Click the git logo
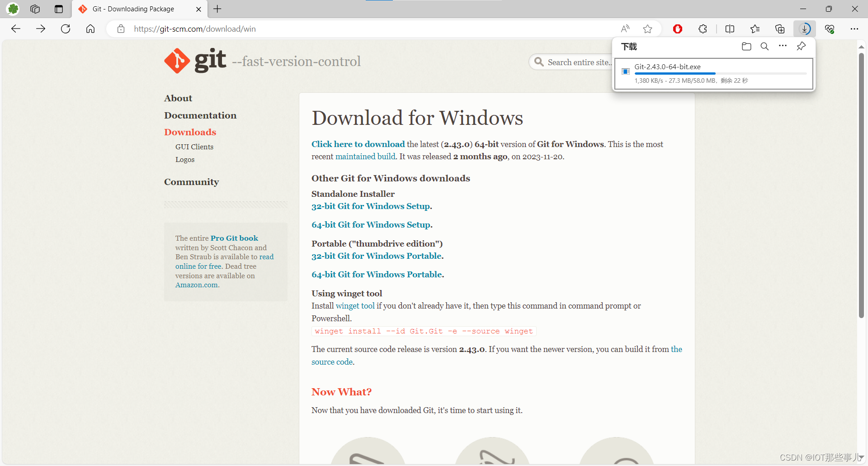868x466 pixels. tap(195, 61)
